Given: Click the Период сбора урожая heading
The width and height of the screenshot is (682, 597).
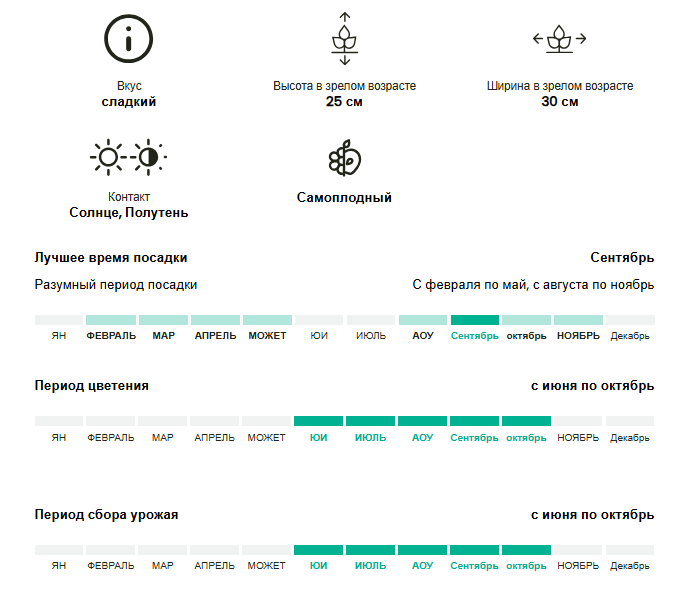Looking at the screenshot, I should tap(107, 515).
